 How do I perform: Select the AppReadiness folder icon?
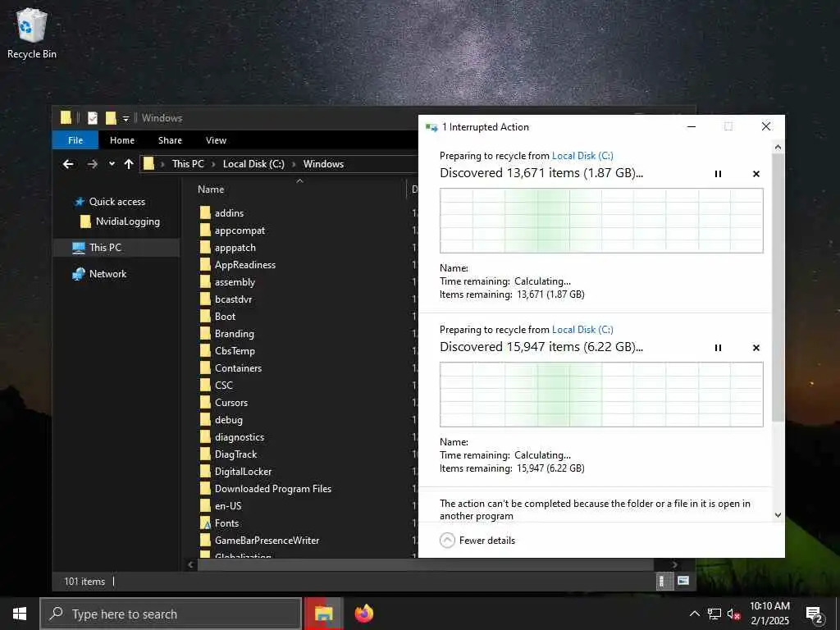pyautogui.click(x=205, y=265)
